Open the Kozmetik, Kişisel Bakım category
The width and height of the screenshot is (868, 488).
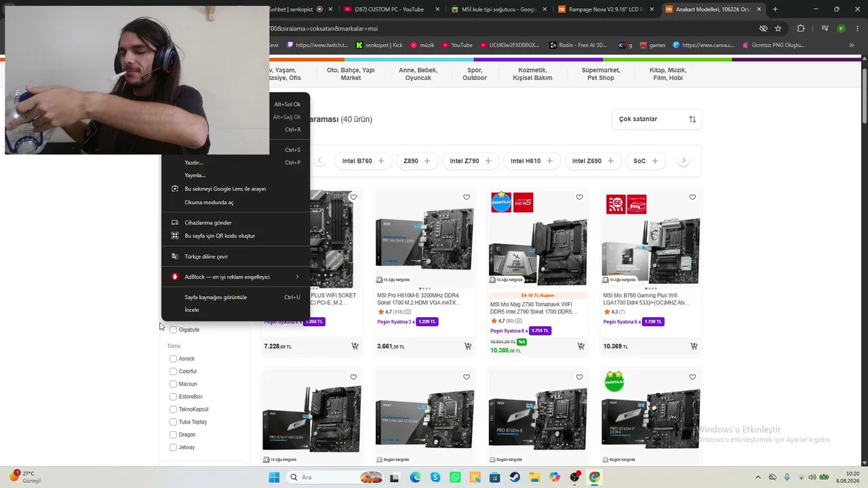point(532,74)
